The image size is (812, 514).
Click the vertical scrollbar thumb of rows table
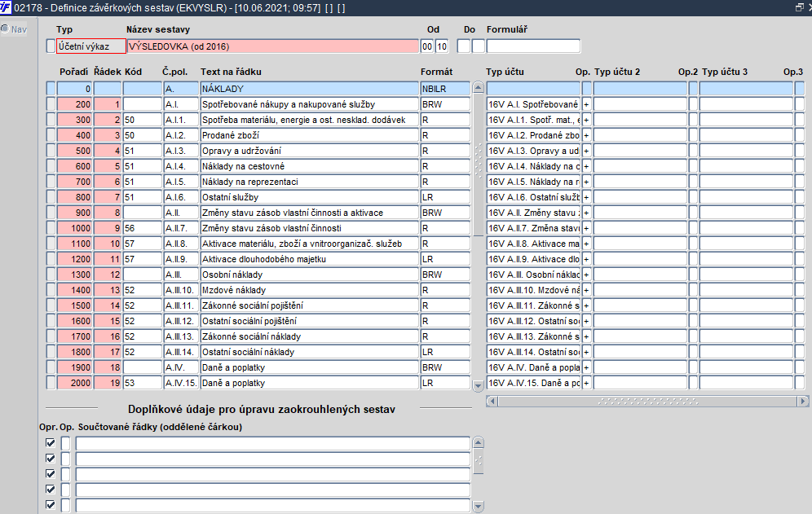(x=478, y=164)
